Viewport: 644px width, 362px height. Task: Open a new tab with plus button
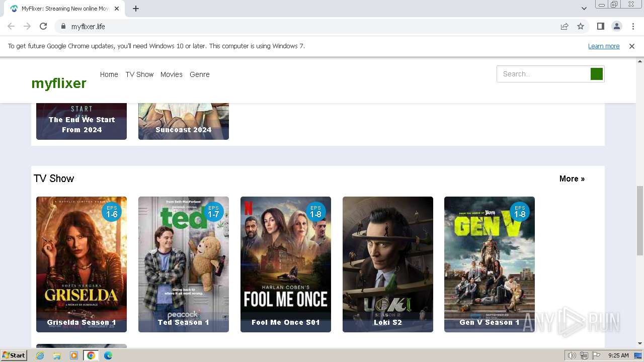136,9
